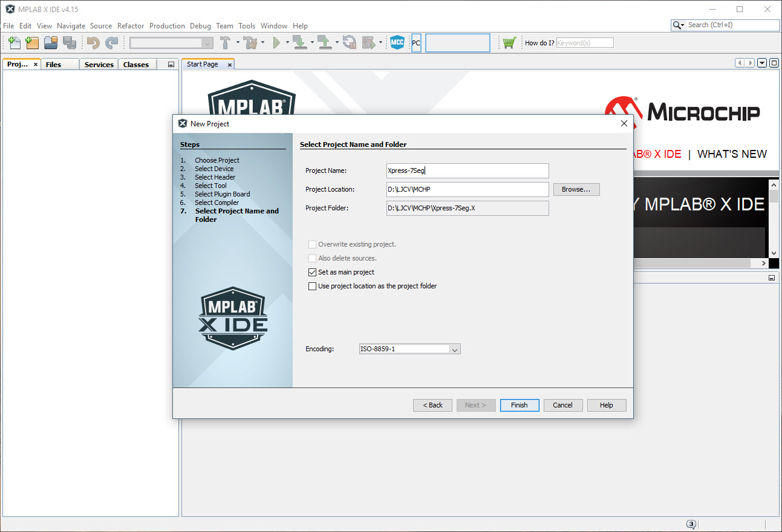
Task: Check the Use project location as project folder option
Action: 312,285
